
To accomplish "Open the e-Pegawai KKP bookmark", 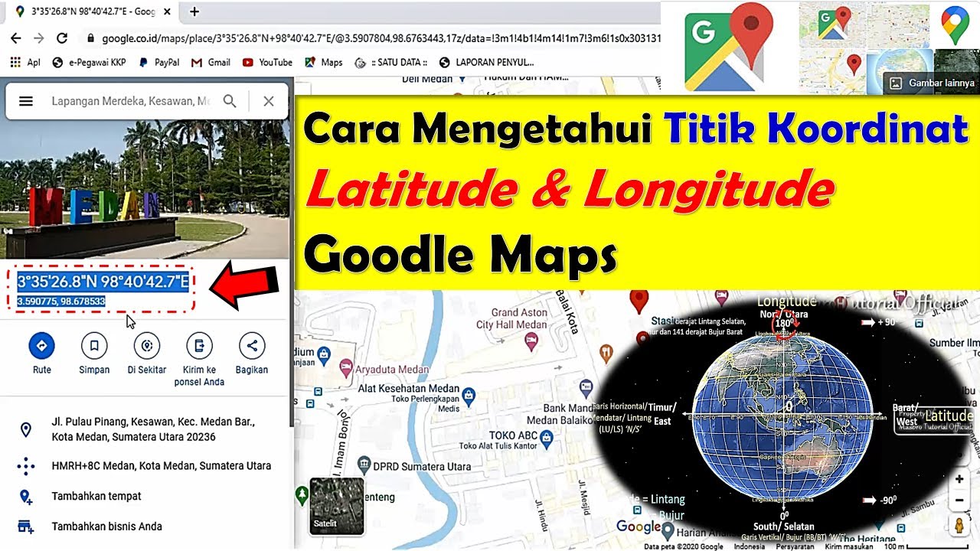I will coord(89,62).
